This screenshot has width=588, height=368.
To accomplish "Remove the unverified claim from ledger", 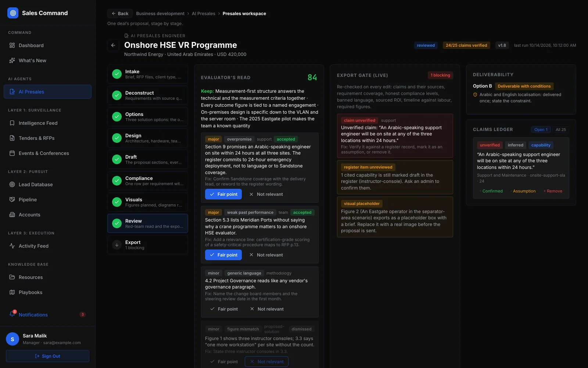I will click(553, 191).
